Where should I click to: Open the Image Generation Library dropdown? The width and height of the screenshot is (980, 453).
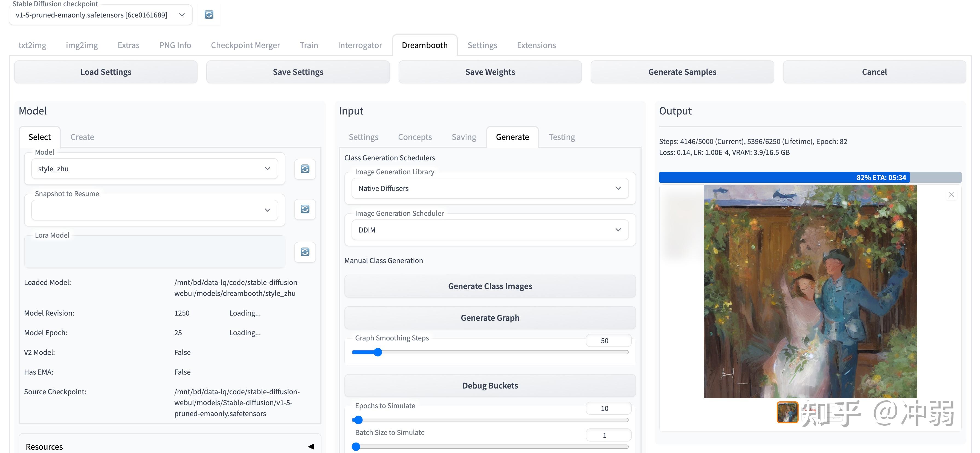pos(490,189)
